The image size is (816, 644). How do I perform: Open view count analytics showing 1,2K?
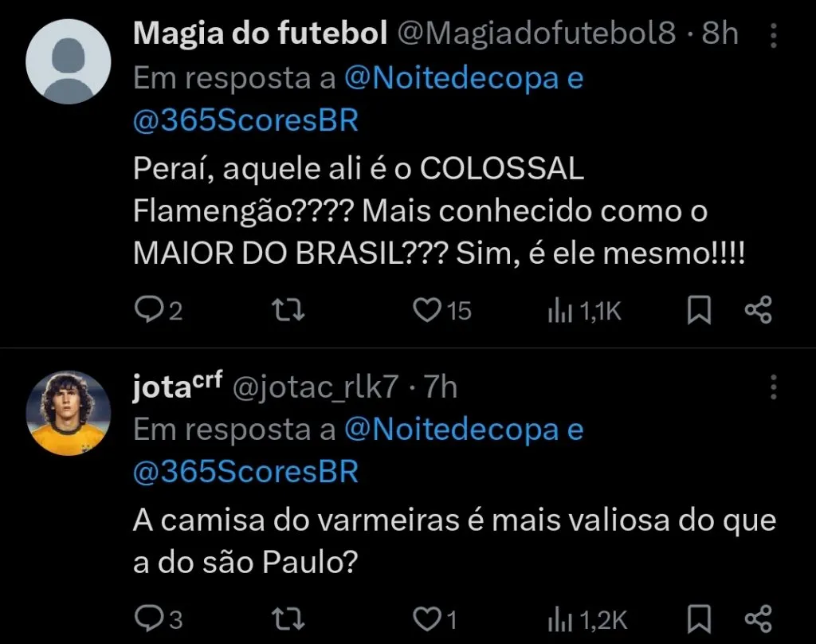(x=563, y=618)
